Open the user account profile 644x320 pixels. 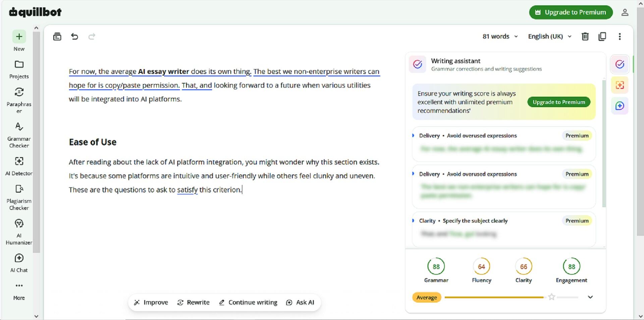click(x=625, y=12)
